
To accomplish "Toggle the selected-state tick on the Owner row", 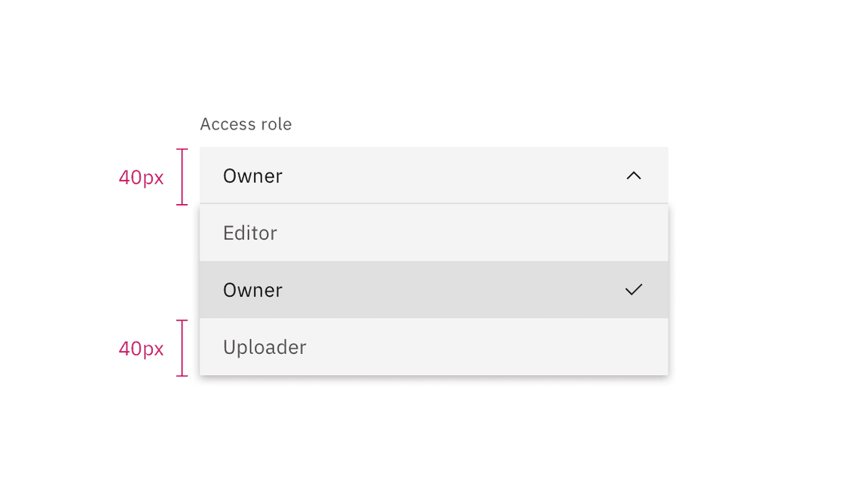I will click(634, 290).
